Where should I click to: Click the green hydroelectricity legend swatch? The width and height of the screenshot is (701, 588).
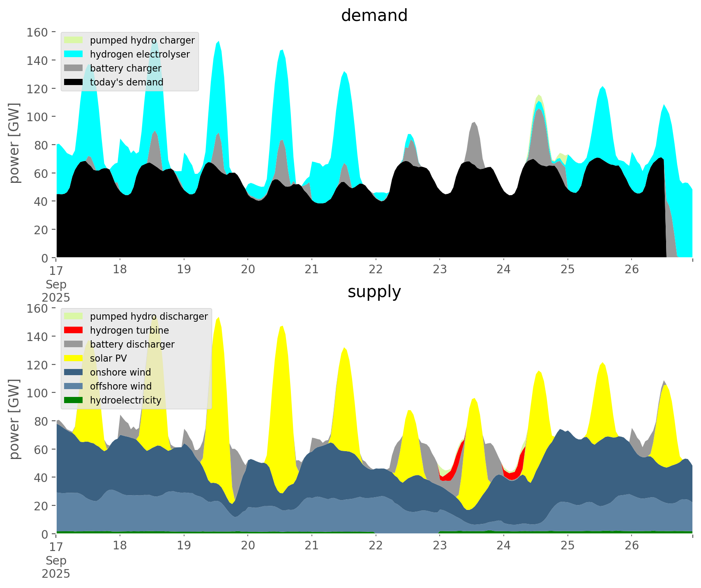(74, 400)
